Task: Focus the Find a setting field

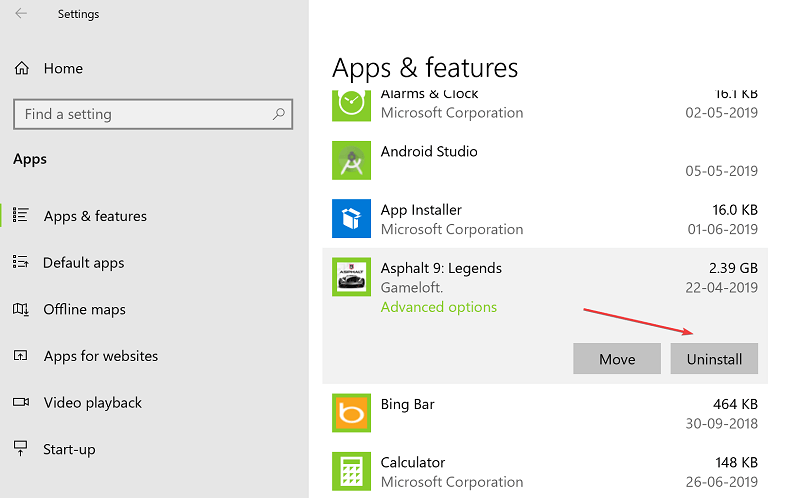Action: [153, 114]
